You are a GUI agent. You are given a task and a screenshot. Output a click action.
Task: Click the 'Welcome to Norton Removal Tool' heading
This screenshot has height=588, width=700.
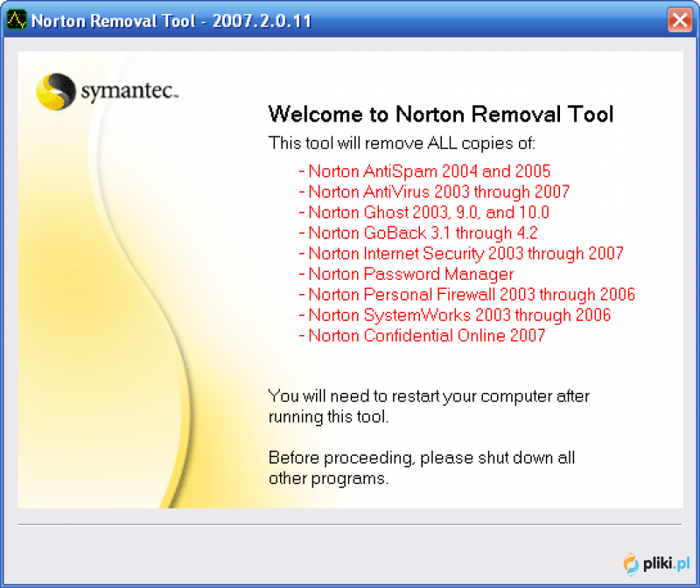tap(441, 114)
